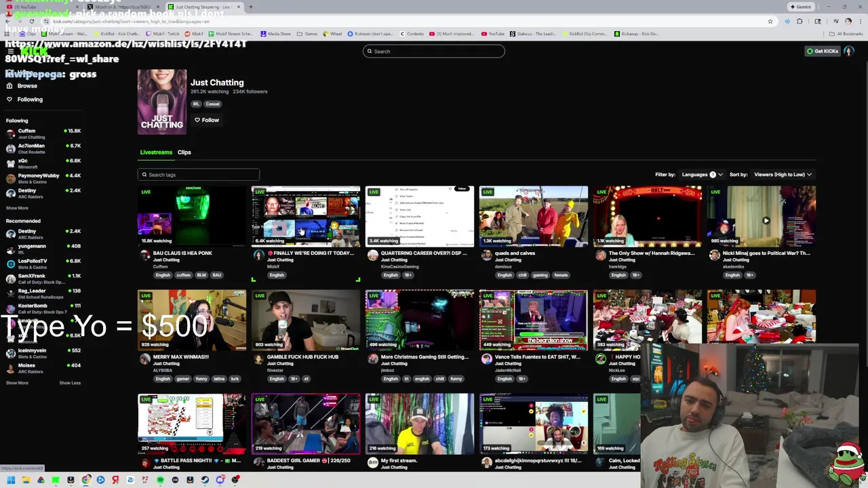Open the Windows Start menu
The height and width of the screenshot is (488, 868).
11,480
